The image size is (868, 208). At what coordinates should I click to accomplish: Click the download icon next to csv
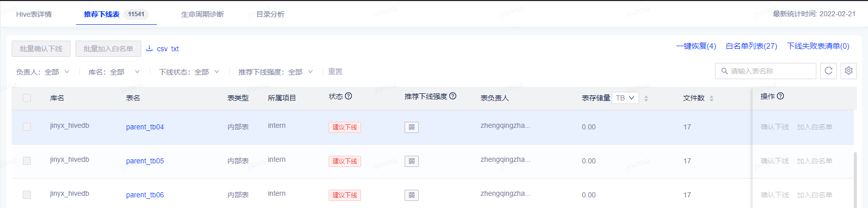(149, 49)
